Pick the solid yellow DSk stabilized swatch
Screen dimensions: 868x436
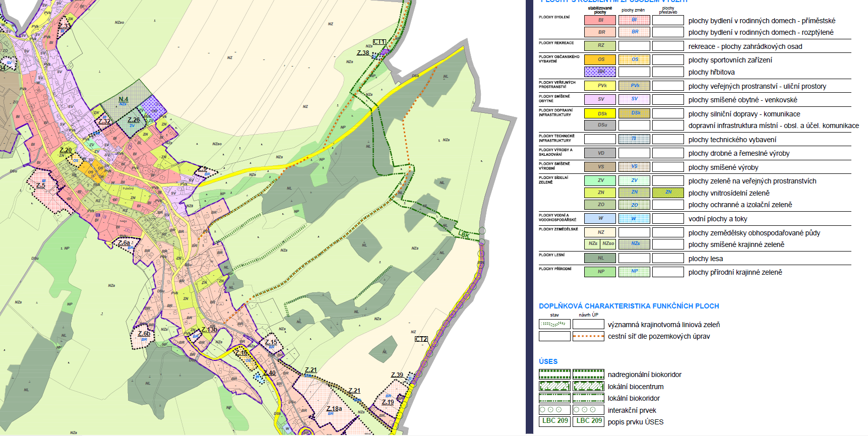[600, 113]
